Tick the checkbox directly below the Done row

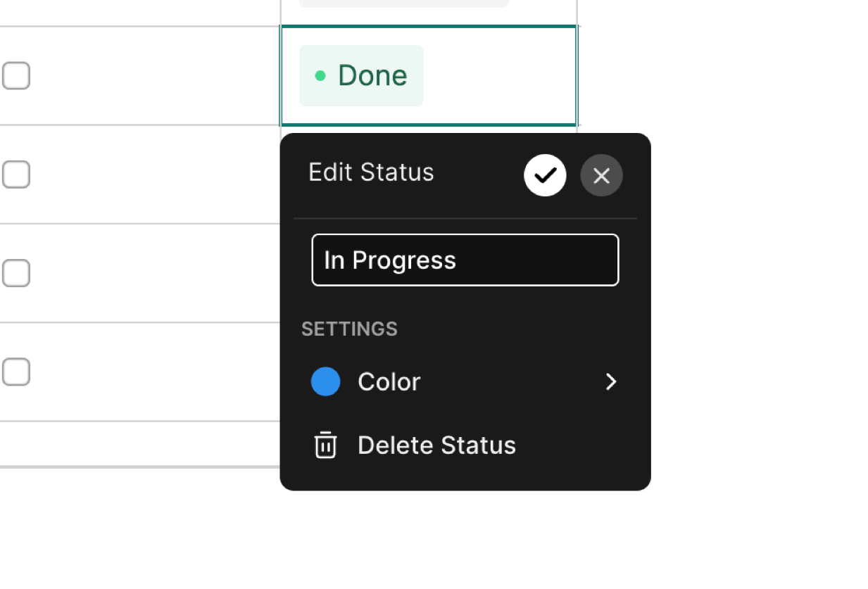[x=15, y=174]
